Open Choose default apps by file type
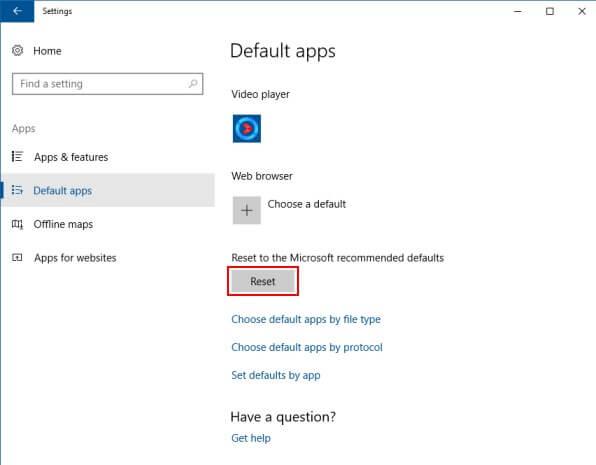This screenshot has width=596, height=465. tap(306, 319)
